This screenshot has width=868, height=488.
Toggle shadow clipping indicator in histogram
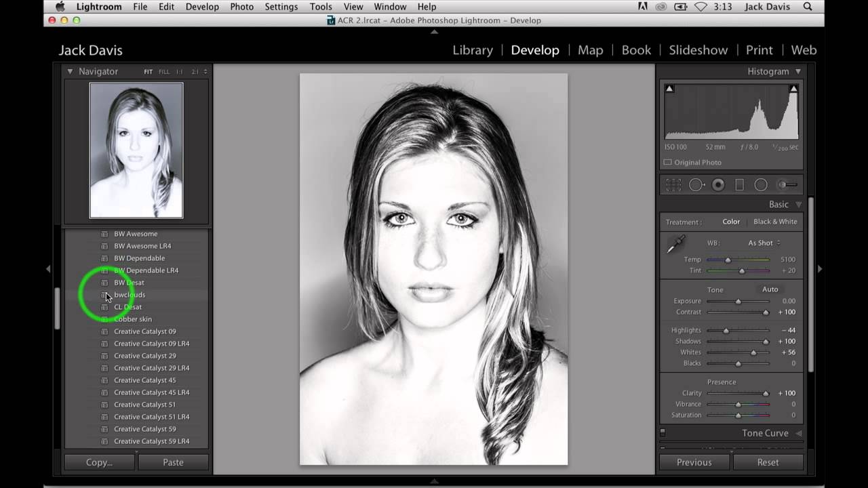(x=669, y=89)
